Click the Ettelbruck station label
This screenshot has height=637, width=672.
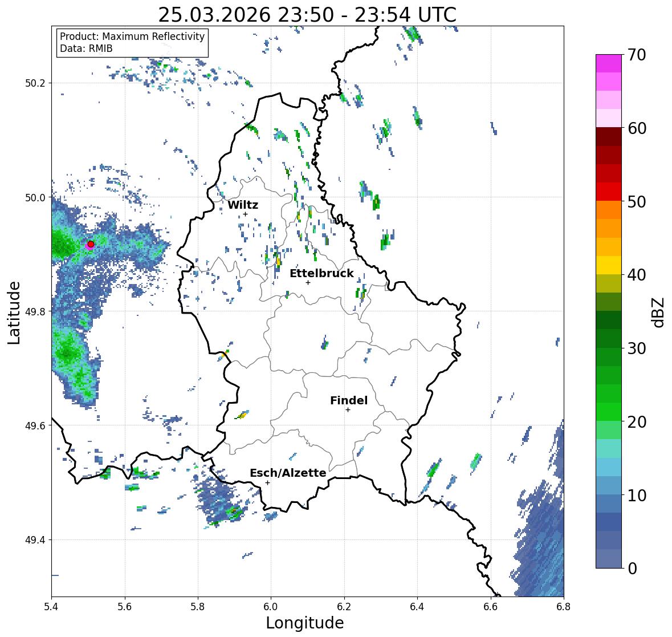tap(321, 274)
